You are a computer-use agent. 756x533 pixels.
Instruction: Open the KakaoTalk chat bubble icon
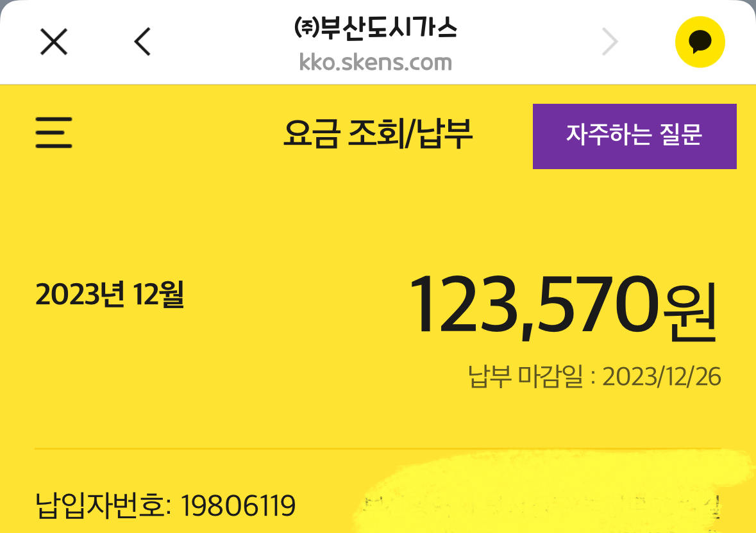[700, 43]
